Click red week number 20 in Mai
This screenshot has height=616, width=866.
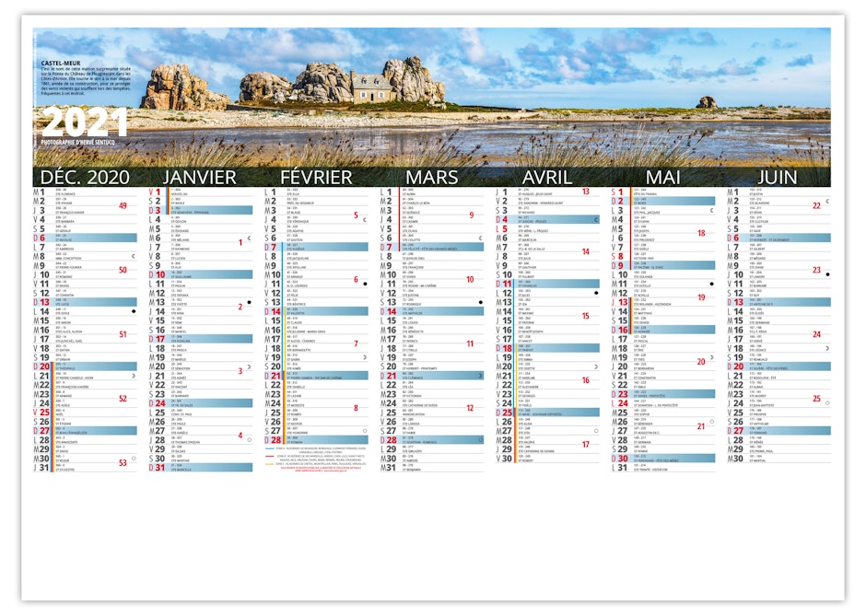(701, 362)
